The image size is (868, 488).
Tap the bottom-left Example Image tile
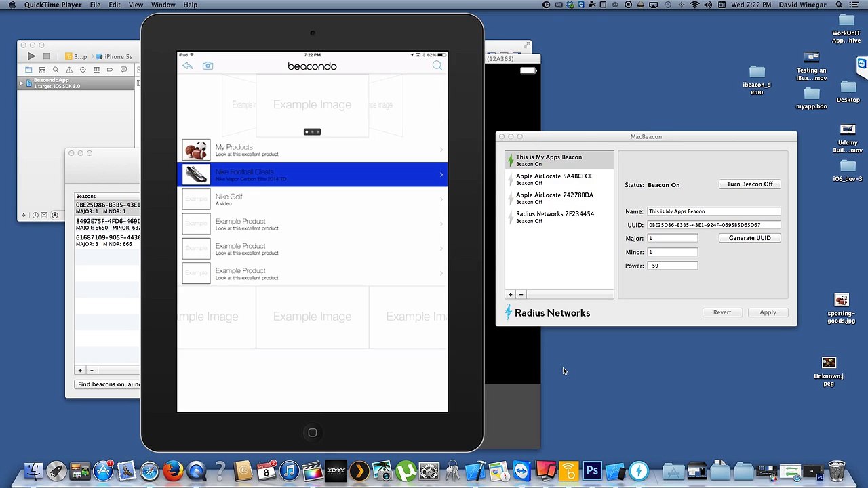tap(216, 317)
